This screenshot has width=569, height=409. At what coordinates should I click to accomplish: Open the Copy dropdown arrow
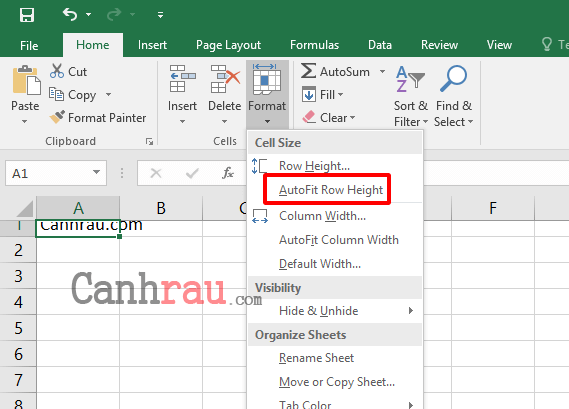pos(108,94)
